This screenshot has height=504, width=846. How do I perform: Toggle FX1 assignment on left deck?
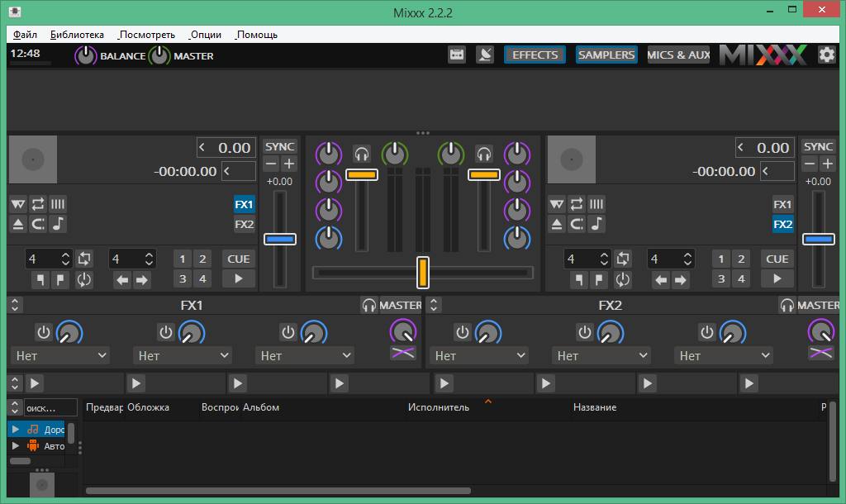[x=244, y=204]
